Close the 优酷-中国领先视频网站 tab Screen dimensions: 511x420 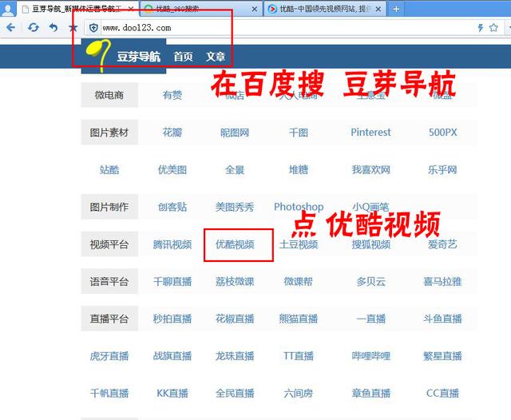pyautogui.click(x=378, y=9)
